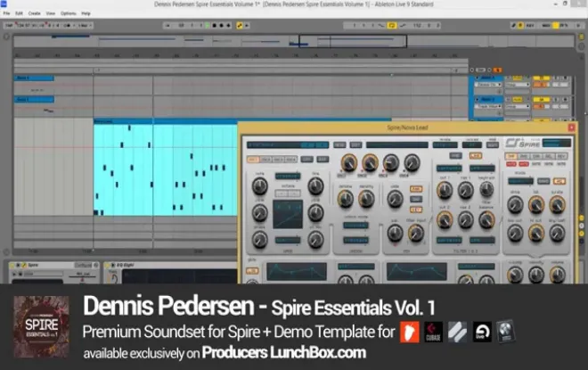Select the cyan MIDI clip in arrangement
The image size is (588, 370).
click(x=166, y=169)
